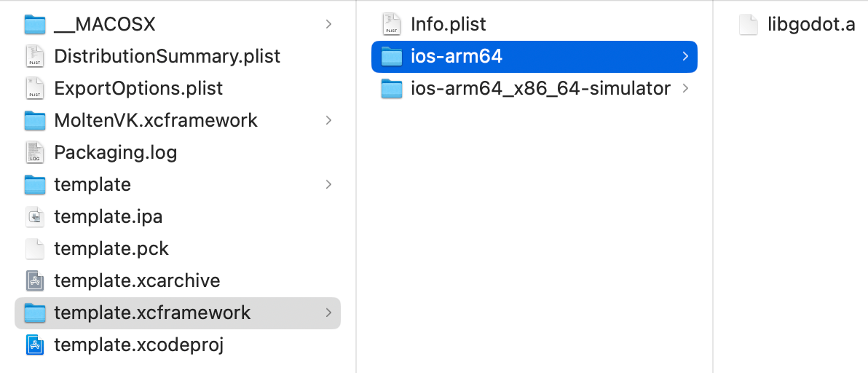Expand the template folder chevron
Screen dimensions: 868x373
[x=329, y=184]
